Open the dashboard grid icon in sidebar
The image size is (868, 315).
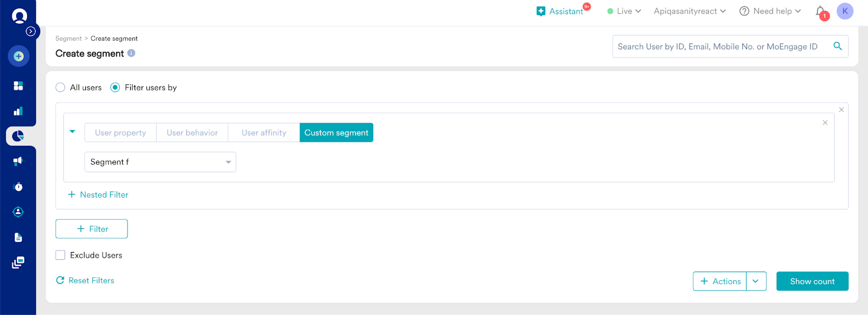point(18,86)
